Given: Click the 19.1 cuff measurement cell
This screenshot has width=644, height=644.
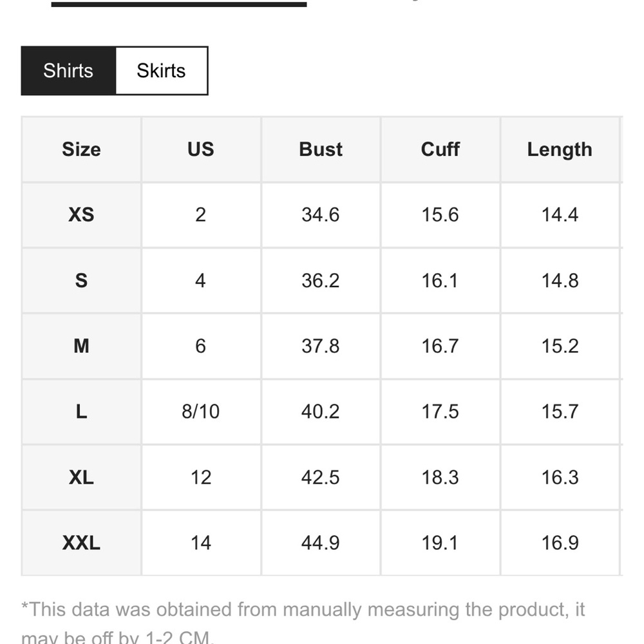Looking at the screenshot, I should tap(440, 543).
